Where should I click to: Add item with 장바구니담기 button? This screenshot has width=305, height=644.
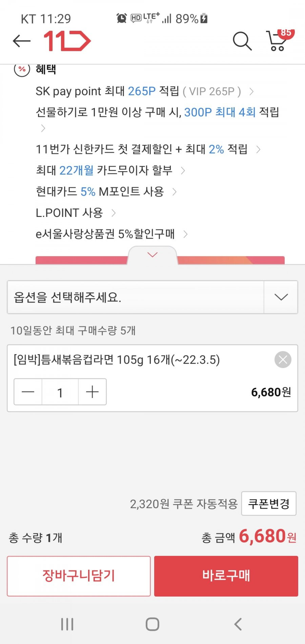click(x=79, y=576)
